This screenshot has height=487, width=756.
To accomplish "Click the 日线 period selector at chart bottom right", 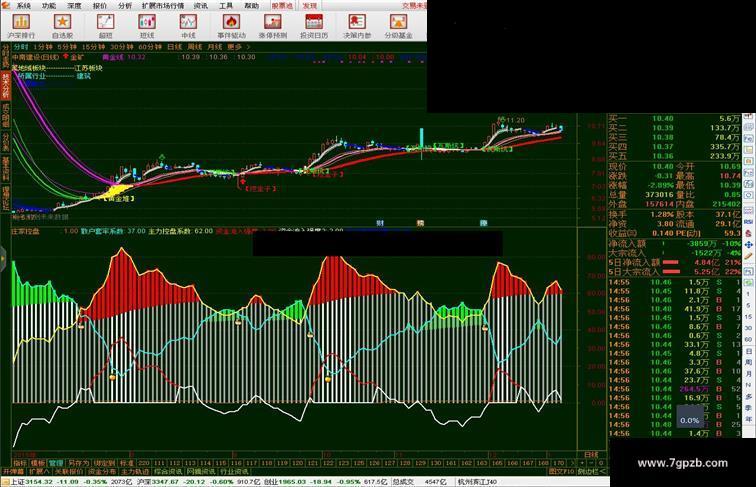I will pos(591,455).
